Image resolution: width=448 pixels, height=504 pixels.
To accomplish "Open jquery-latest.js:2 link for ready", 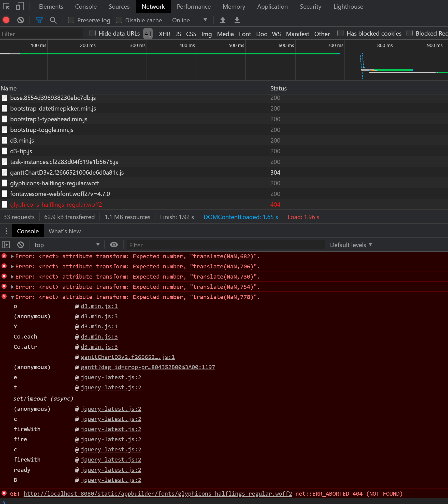I will [111, 470].
